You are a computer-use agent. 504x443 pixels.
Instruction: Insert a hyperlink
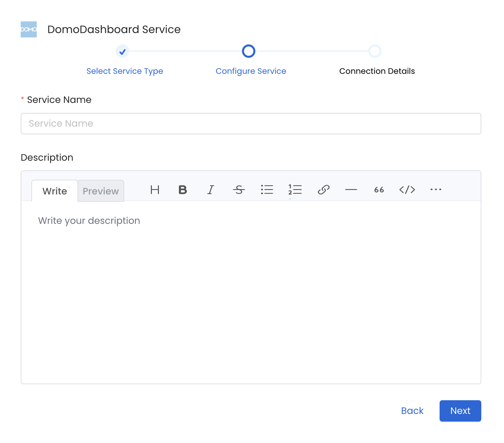click(323, 190)
